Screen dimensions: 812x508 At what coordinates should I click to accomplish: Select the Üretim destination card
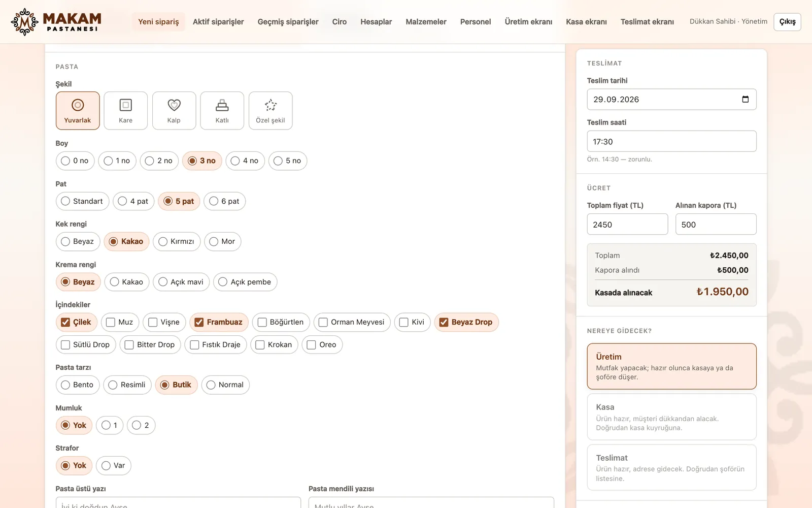(x=671, y=366)
